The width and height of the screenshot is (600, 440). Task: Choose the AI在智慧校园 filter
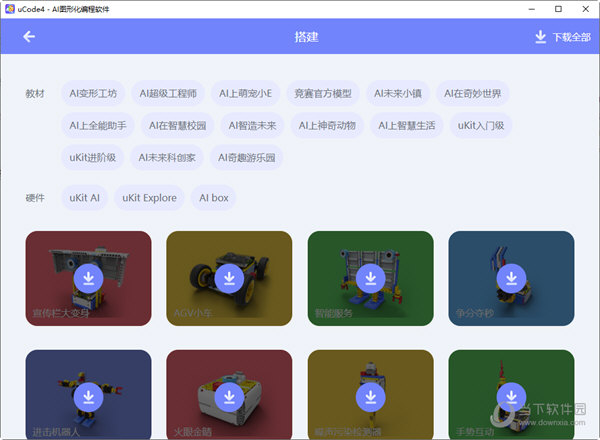(178, 125)
